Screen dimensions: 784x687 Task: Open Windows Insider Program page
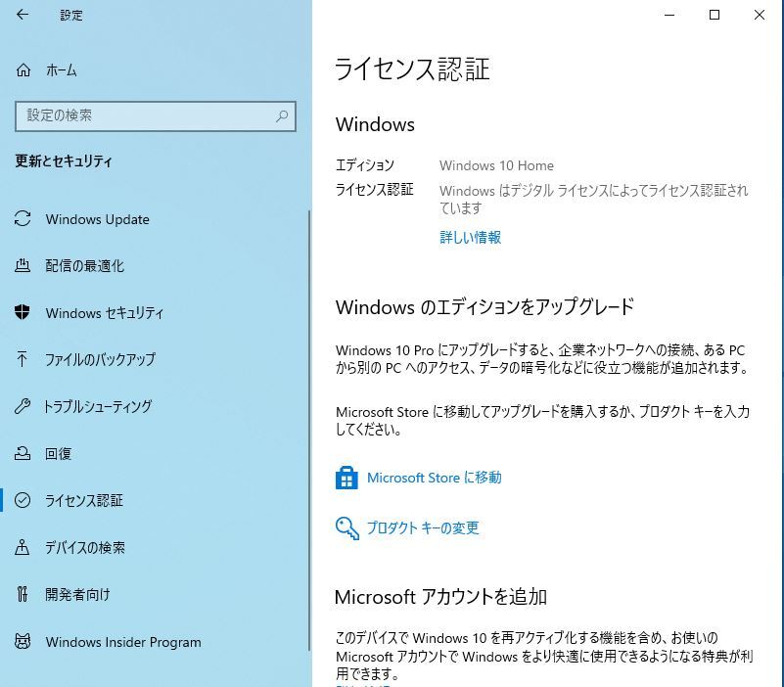pyautogui.click(x=123, y=642)
